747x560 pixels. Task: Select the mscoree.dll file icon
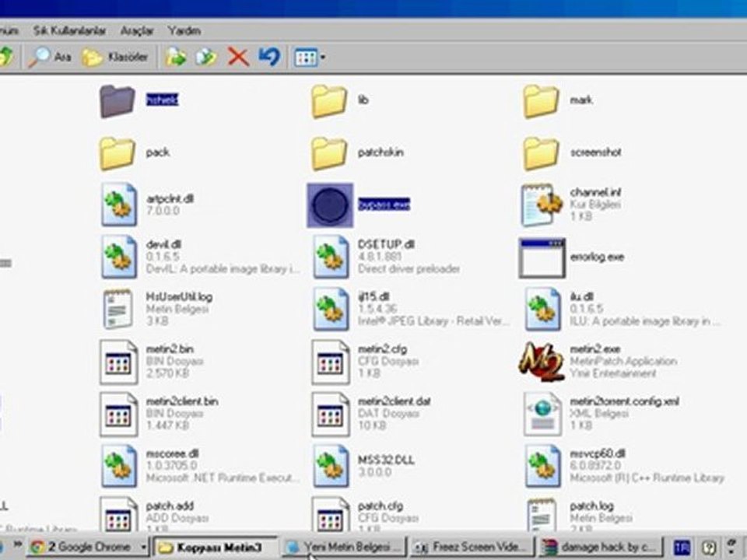[x=118, y=467]
